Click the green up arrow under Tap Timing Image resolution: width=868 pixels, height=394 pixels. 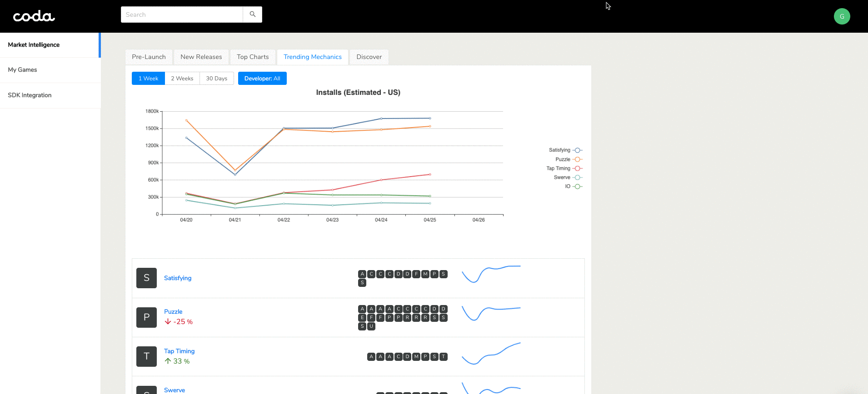[x=168, y=361]
